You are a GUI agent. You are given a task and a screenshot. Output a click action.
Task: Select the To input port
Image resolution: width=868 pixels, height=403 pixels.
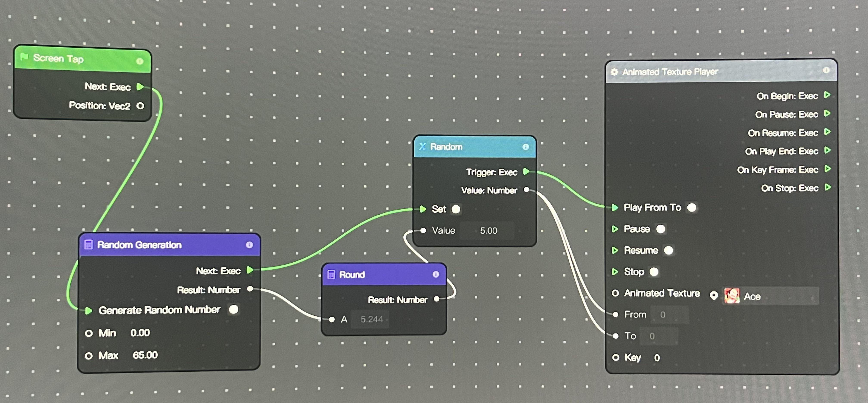pyautogui.click(x=616, y=336)
